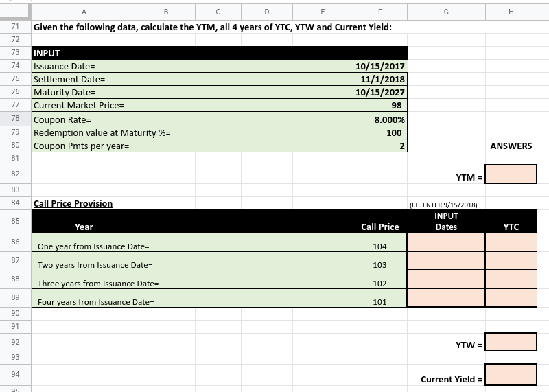Click the 'Current Market Price=' label cell
The width and height of the screenshot is (549, 392).
192,106
